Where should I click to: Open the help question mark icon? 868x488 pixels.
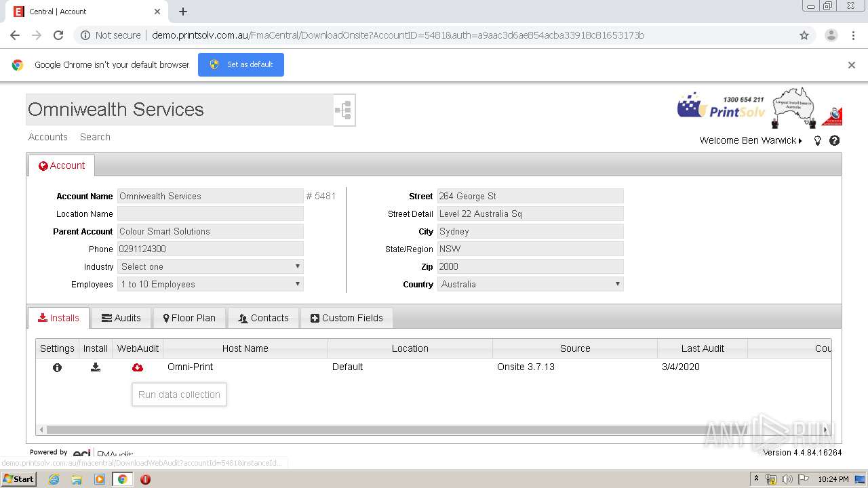pyautogui.click(x=835, y=140)
